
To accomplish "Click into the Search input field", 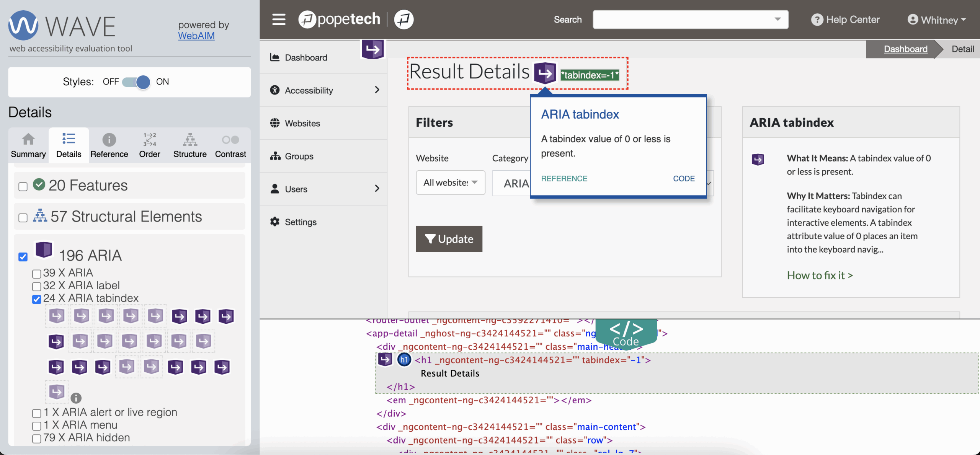I will pos(681,20).
